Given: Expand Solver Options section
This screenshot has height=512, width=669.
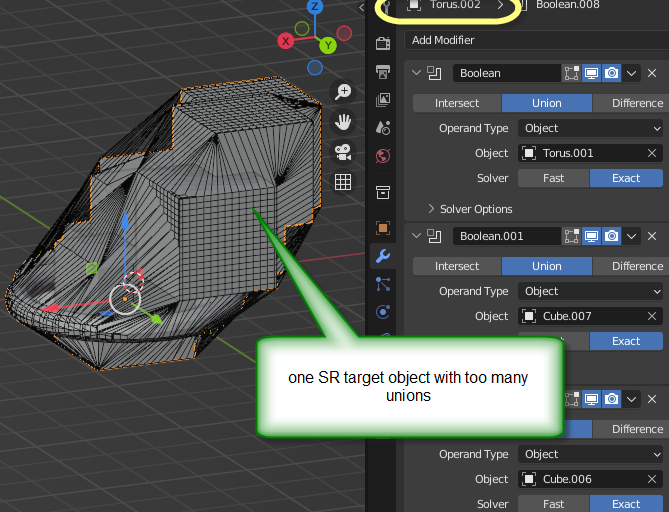Looking at the screenshot, I should click(470, 209).
